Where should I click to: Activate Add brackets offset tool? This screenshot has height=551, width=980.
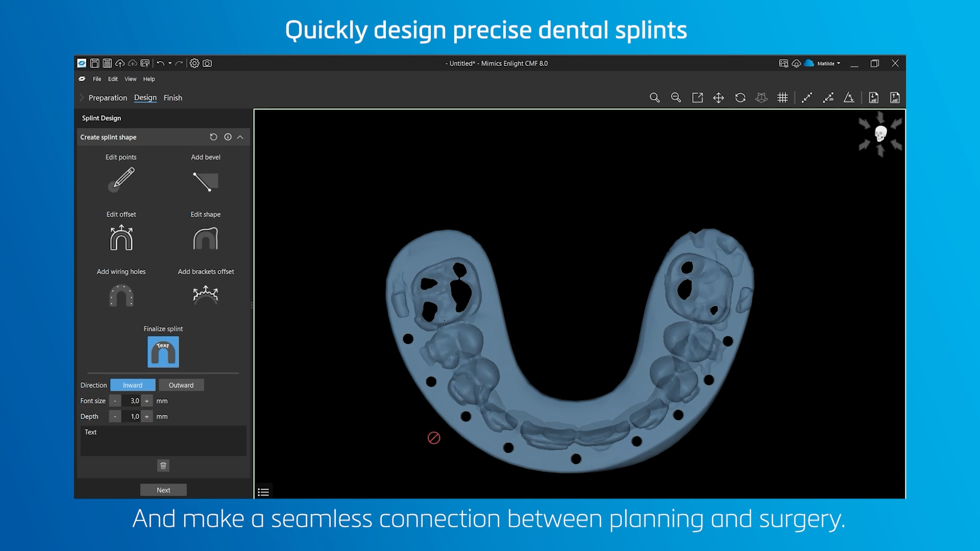coord(206,294)
